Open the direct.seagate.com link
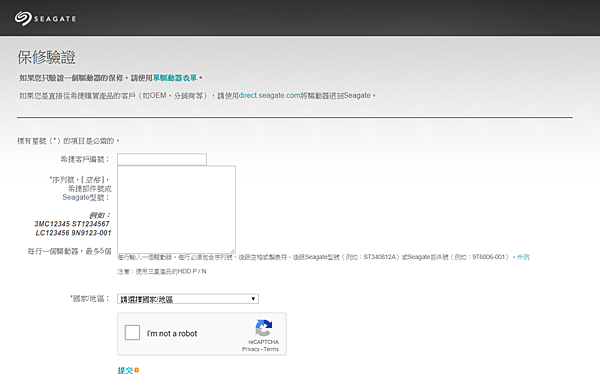The height and width of the screenshot is (381, 600). tap(269, 95)
